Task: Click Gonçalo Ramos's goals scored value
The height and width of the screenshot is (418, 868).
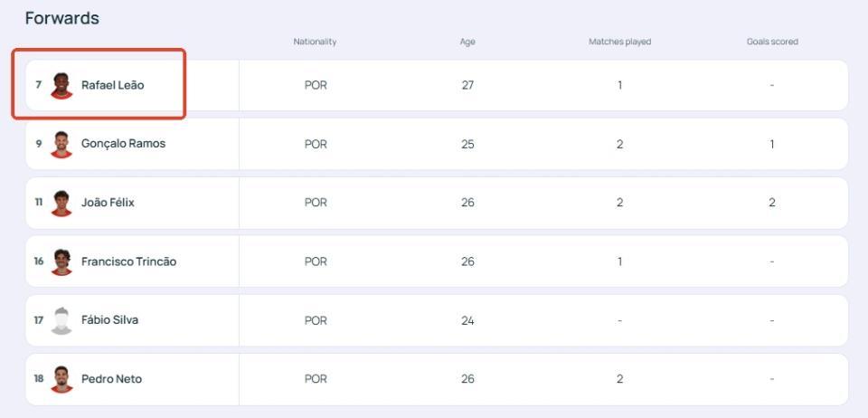Action: click(771, 144)
